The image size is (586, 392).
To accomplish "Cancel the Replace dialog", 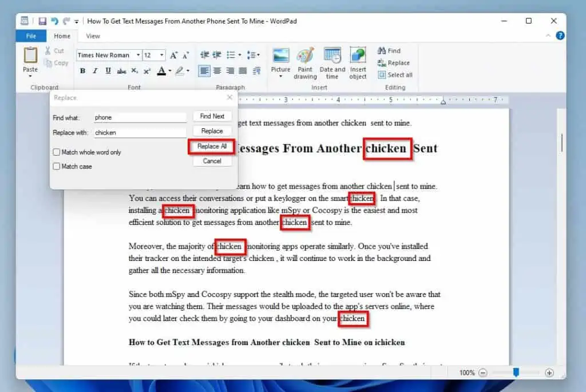I will (212, 161).
